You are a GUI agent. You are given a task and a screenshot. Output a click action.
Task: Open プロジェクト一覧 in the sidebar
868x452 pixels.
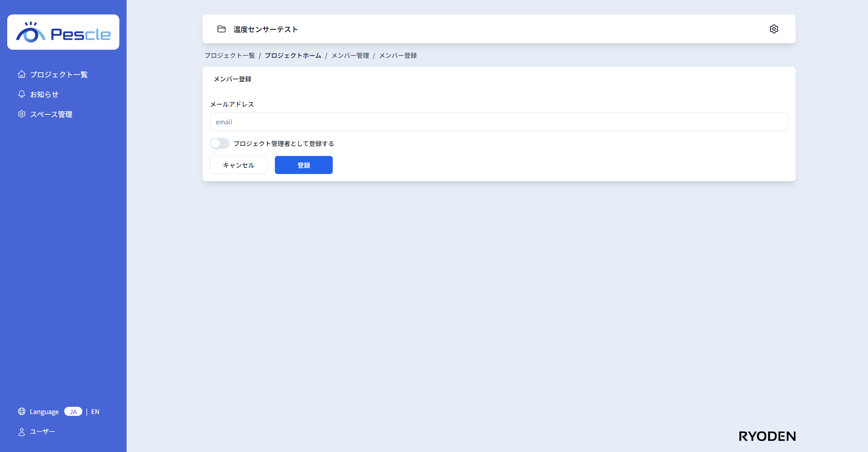point(59,75)
